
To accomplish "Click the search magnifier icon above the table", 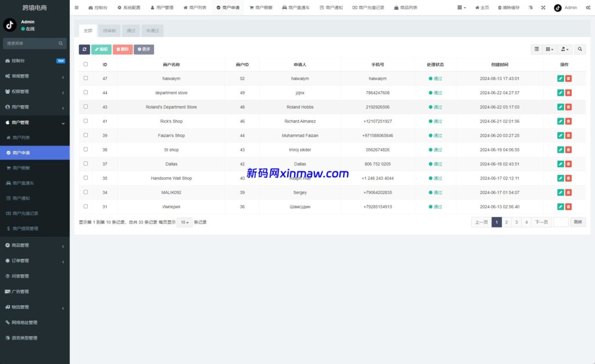I will [x=580, y=49].
